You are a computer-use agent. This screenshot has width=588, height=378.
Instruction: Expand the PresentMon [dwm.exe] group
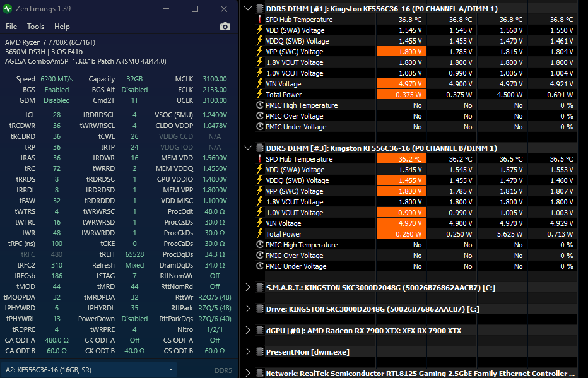point(248,351)
